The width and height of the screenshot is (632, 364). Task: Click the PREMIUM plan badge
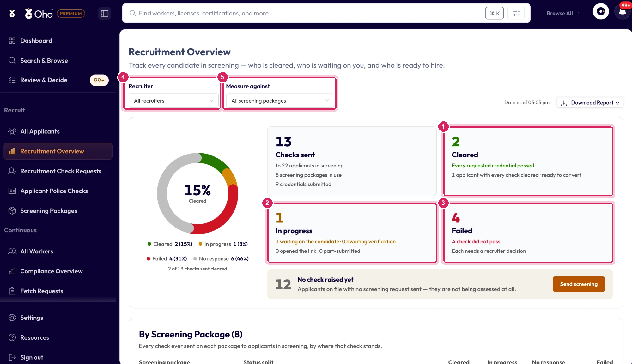[x=71, y=14]
